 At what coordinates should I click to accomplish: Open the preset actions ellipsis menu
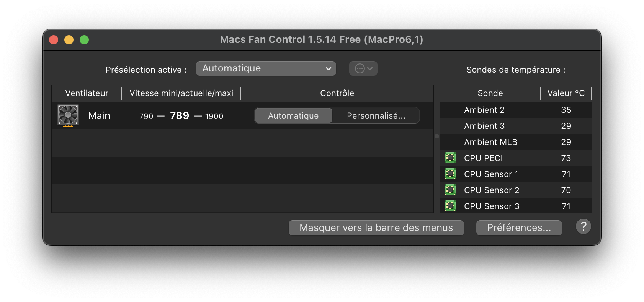click(x=363, y=68)
